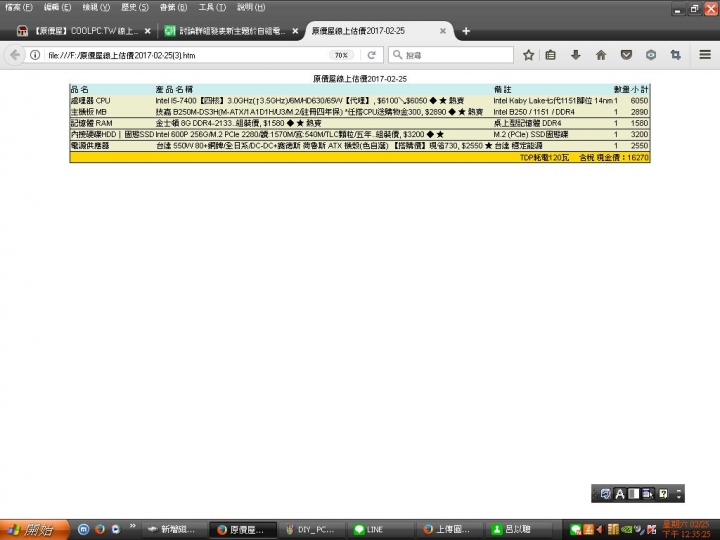Open language bar help icon
Screen dimensions: 720x540
pyautogui.click(x=664, y=494)
